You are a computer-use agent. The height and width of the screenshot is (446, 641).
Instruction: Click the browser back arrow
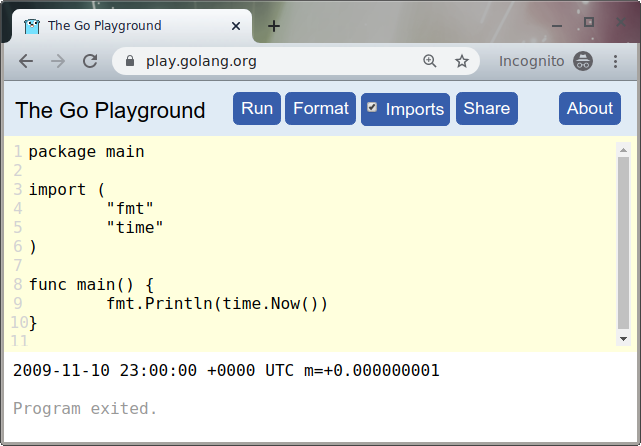[x=26, y=61]
